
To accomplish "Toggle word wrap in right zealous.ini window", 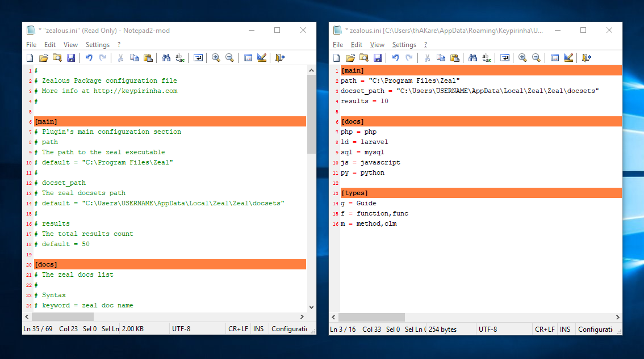I will click(505, 58).
